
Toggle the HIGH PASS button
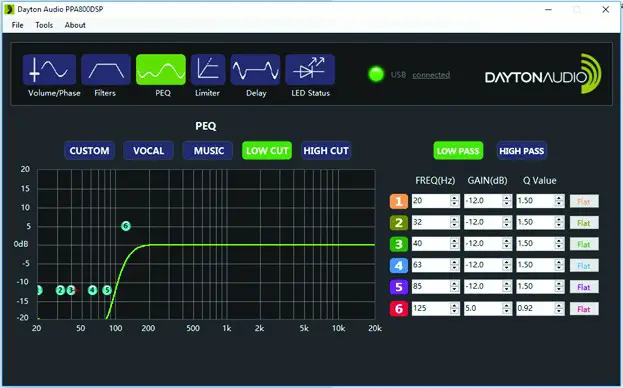click(x=522, y=151)
